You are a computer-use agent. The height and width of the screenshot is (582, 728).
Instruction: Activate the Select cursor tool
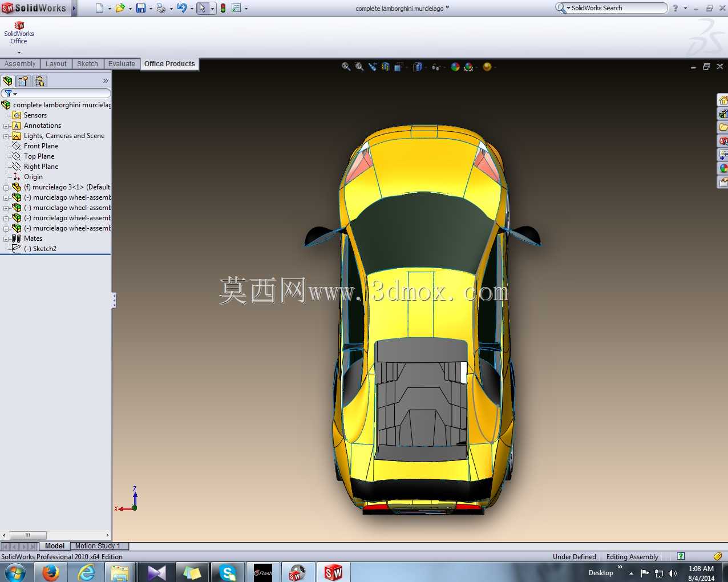point(202,8)
